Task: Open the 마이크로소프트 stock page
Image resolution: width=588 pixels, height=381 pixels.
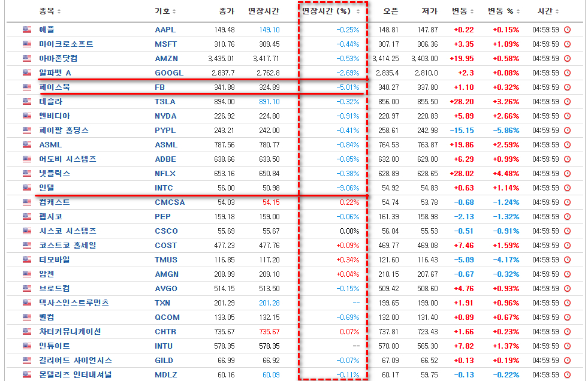Action: coord(66,44)
